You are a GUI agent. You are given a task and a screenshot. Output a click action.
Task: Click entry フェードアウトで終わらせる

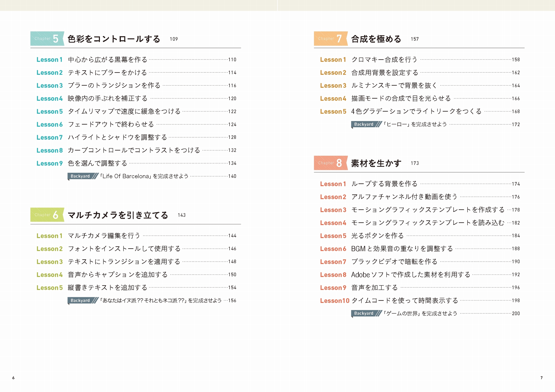(x=111, y=124)
